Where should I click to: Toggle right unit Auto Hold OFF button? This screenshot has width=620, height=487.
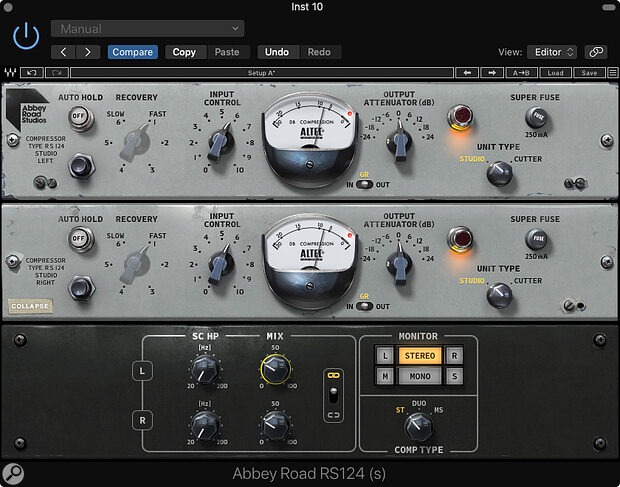pos(81,239)
